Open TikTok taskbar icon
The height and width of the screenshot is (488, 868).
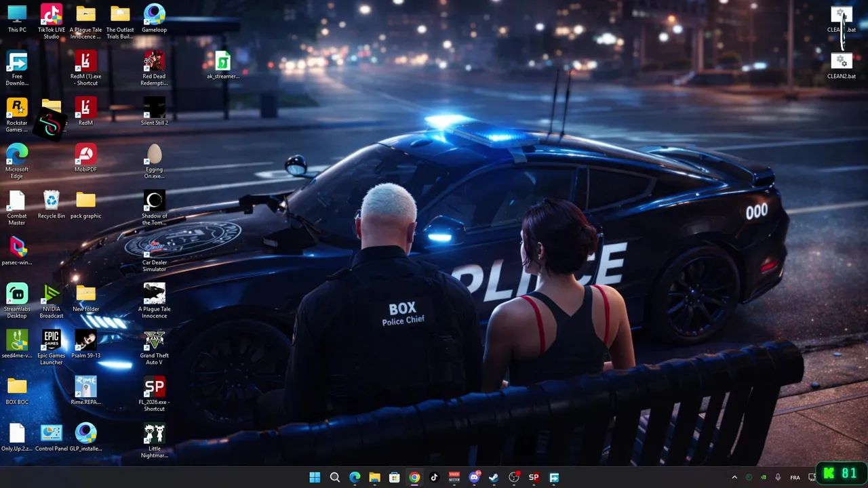click(434, 477)
